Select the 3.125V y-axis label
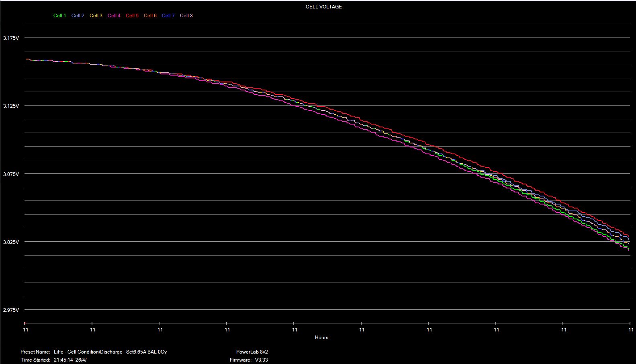Image resolution: width=636 pixels, height=364 pixels. tap(11, 106)
